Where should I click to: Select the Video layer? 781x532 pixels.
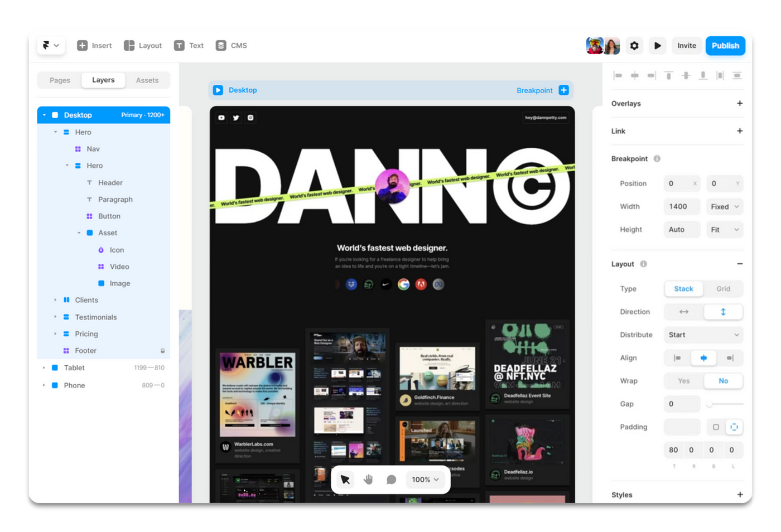(104, 267)
